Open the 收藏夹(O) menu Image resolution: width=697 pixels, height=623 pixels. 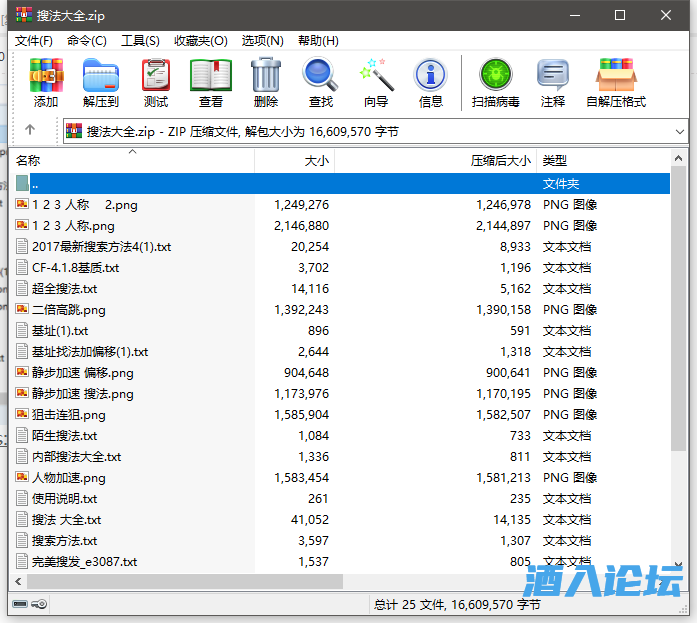tap(200, 41)
